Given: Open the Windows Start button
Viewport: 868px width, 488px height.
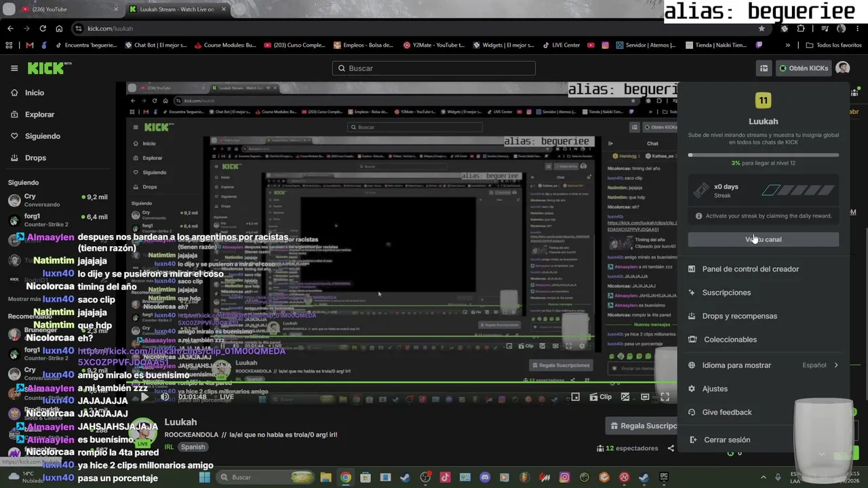Looking at the screenshot, I should (204, 477).
